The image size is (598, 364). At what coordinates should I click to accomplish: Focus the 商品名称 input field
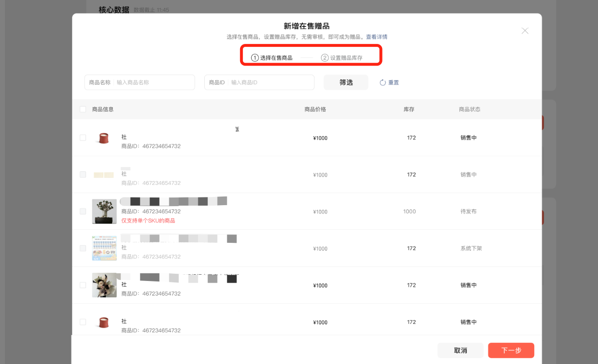[154, 83]
